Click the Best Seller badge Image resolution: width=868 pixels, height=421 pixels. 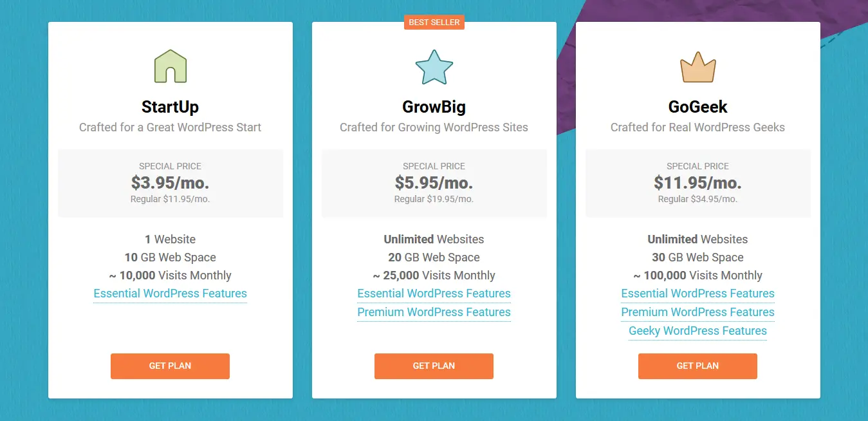pyautogui.click(x=434, y=23)
